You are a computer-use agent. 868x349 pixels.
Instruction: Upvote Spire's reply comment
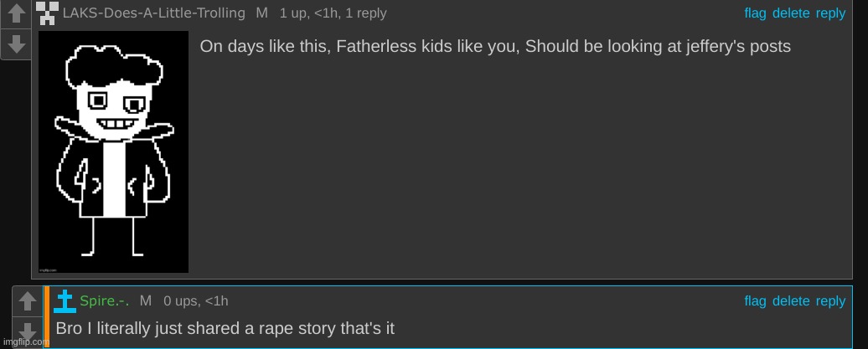(x=28, y=301)
